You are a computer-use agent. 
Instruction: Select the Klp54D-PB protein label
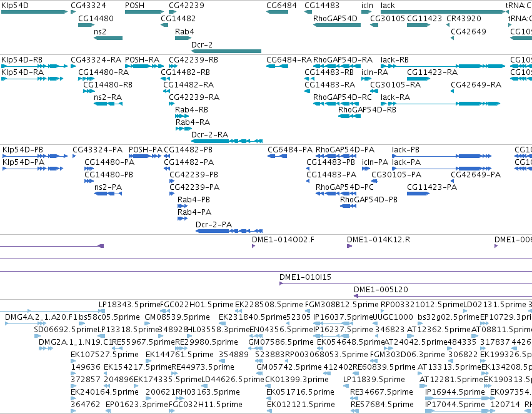[23, 150]
